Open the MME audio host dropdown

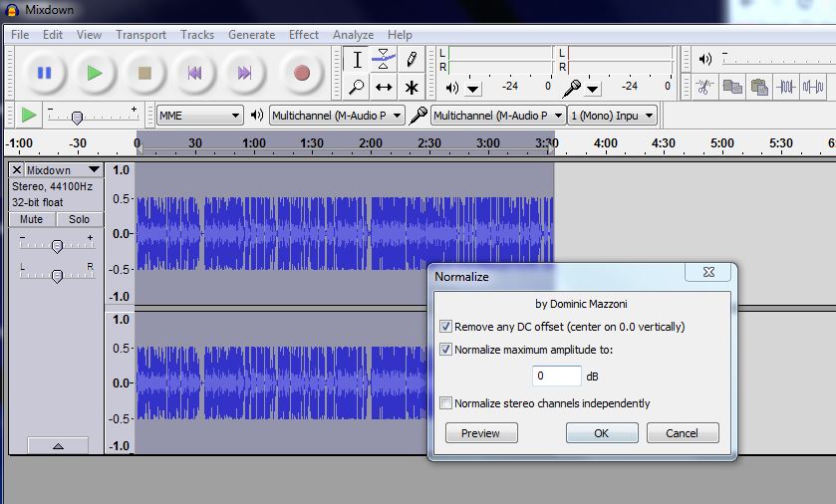[x=200, y=116]
